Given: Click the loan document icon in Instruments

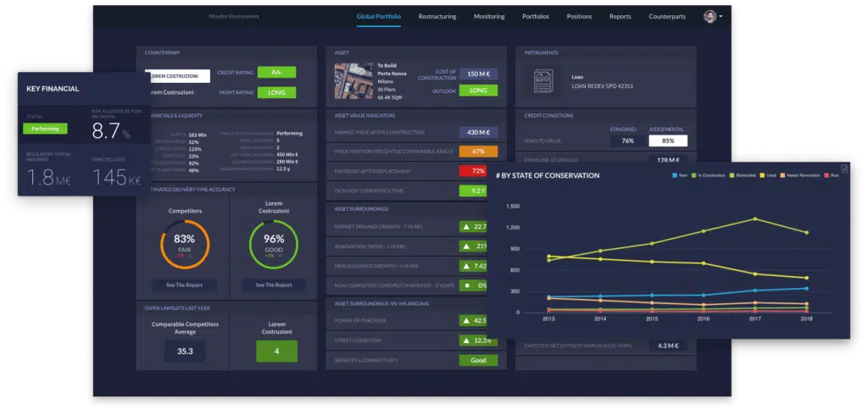Looking at the screenshot, I should pyautogui.click(x=543, y=81).
